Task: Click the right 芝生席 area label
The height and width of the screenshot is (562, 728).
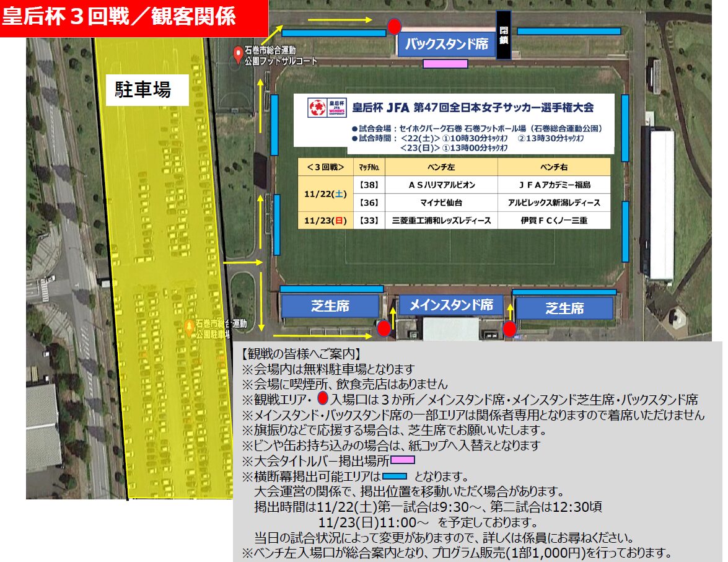Action: click(564, 308)
